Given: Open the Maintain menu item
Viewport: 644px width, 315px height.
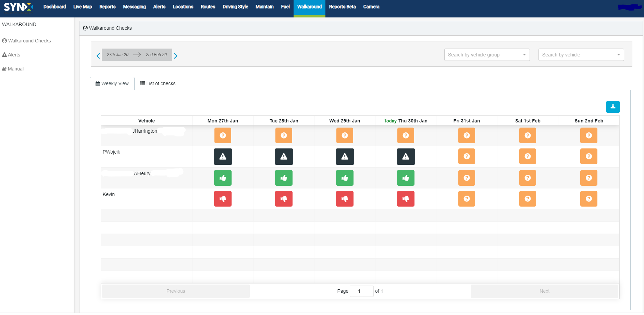Looking at the screenshot, I should [264, 7].
